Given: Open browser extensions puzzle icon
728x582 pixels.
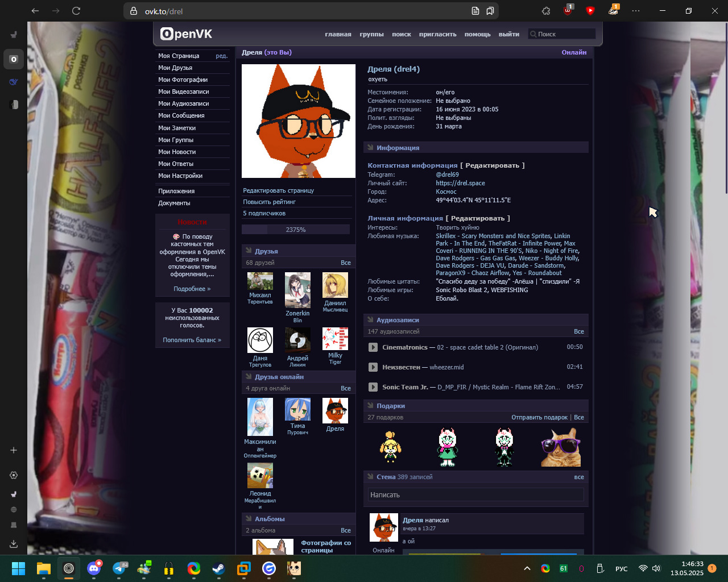Looking at the screenshot, I should click(x=546, y=11).
